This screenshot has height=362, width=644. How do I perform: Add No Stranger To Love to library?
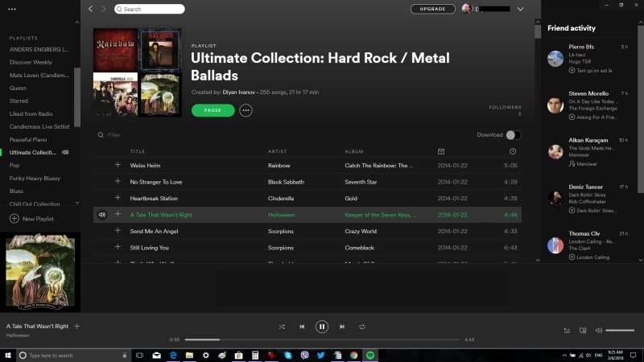tap(118, 182)
